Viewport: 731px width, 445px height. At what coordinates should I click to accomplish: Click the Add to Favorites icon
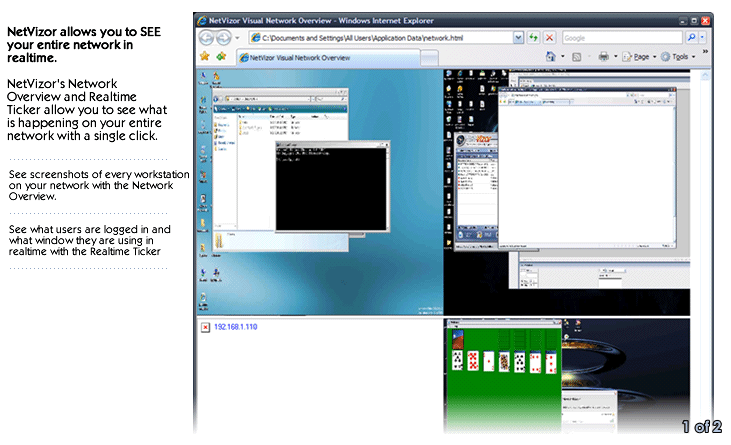(x=221, y=57)
